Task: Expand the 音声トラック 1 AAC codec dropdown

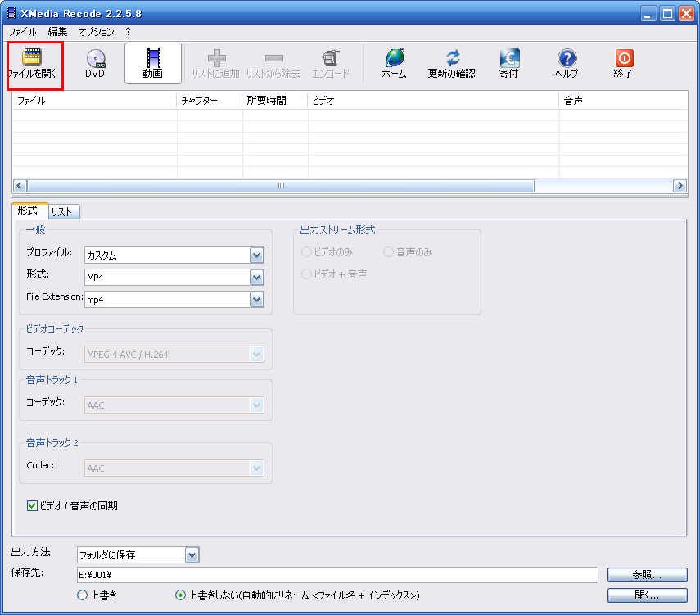Action: 257,405
